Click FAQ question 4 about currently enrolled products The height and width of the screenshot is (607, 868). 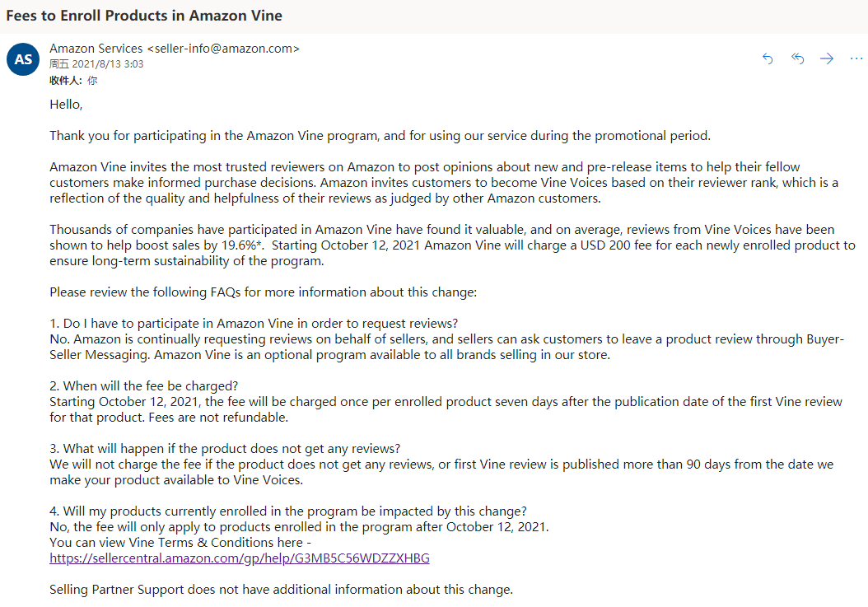click(288, 511)
